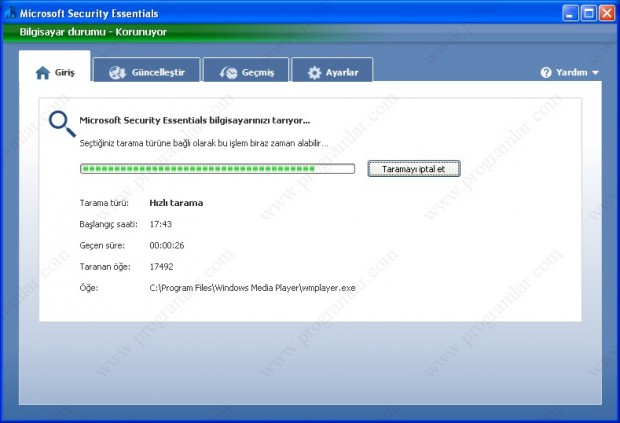Click the start time value 17:43

[x=161, y=224]
